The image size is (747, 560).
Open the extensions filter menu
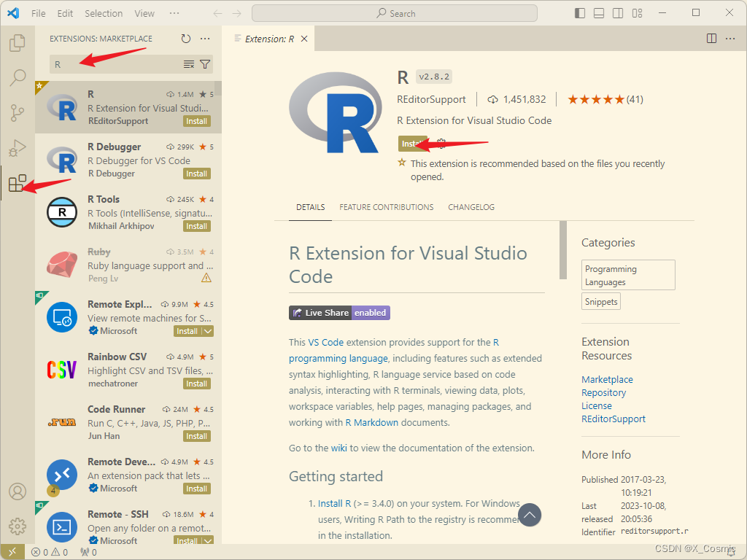tap(205, 64)
